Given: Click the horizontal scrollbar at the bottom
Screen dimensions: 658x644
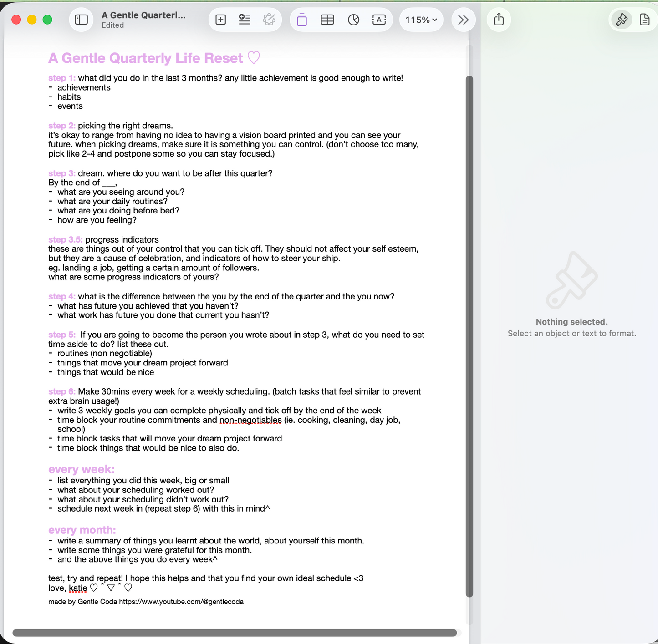Looking at the screenshot, I should pos(235,633).
